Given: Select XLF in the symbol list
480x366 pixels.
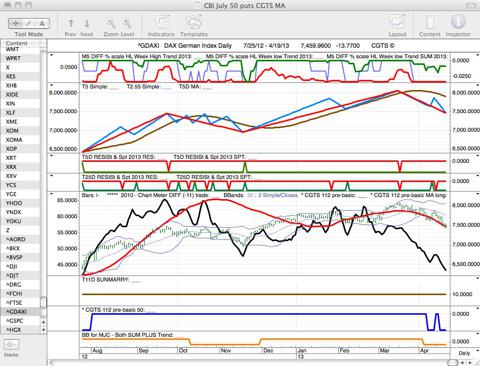Looking at the screenshot, I should (x=21, y=113).
